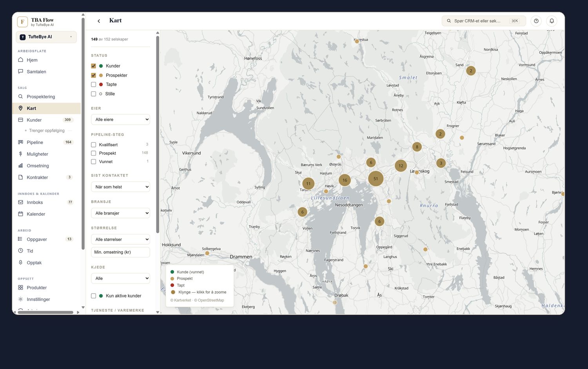Check the Prospekt pipeline step
Screen dimensions: 588x369
click(93, 153)
